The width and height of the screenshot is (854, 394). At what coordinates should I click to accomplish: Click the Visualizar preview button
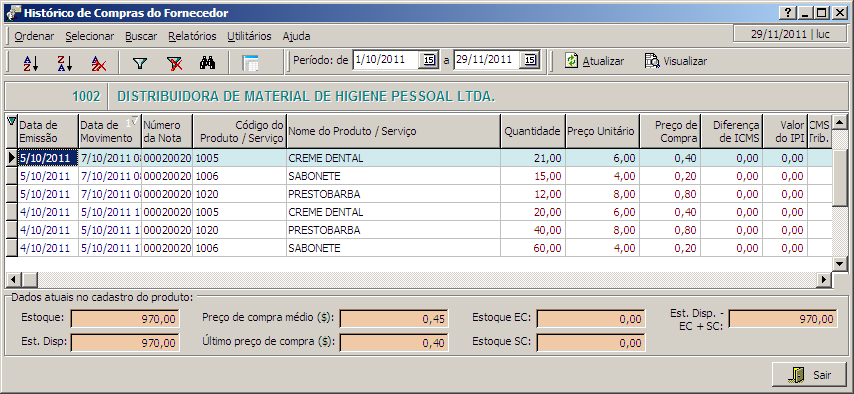(676, 61)
